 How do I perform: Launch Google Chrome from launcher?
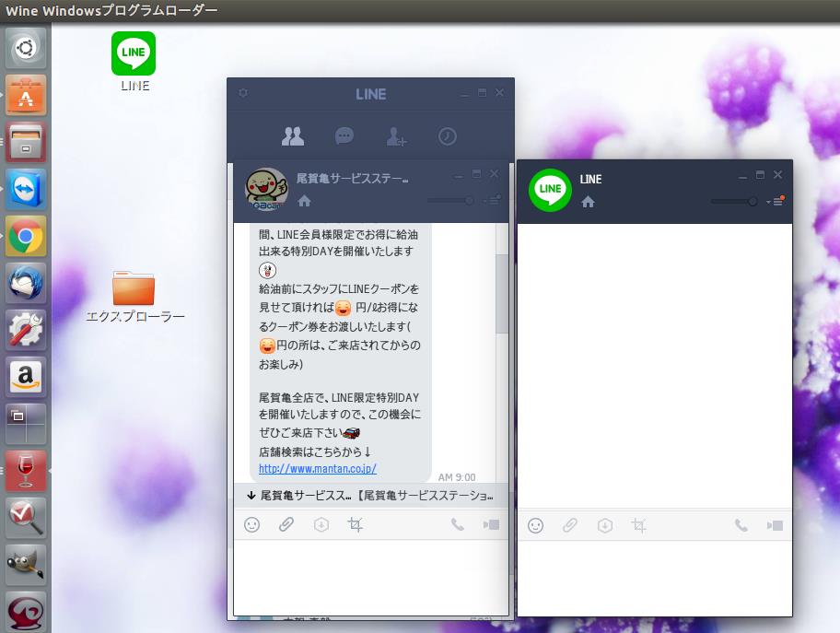26,237
